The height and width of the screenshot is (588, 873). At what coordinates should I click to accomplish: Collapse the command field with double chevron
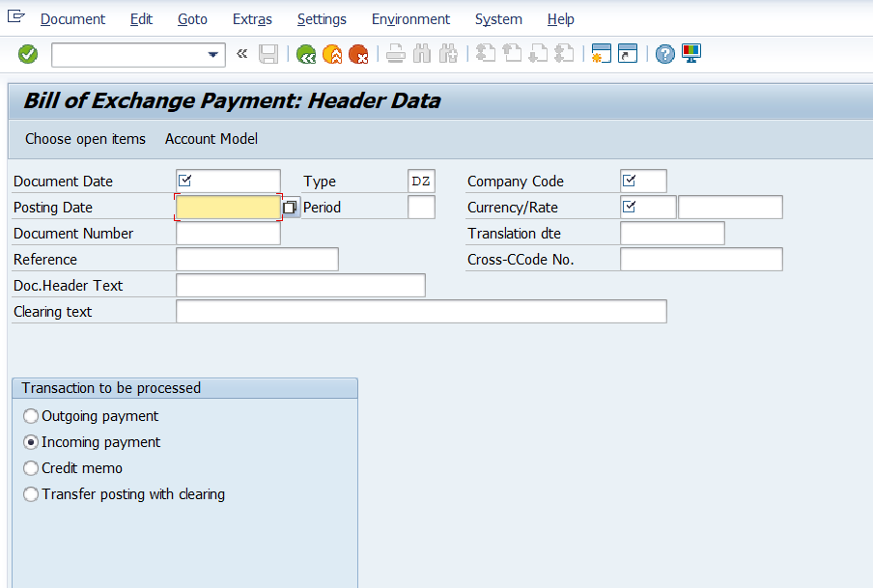click(242, 53)
